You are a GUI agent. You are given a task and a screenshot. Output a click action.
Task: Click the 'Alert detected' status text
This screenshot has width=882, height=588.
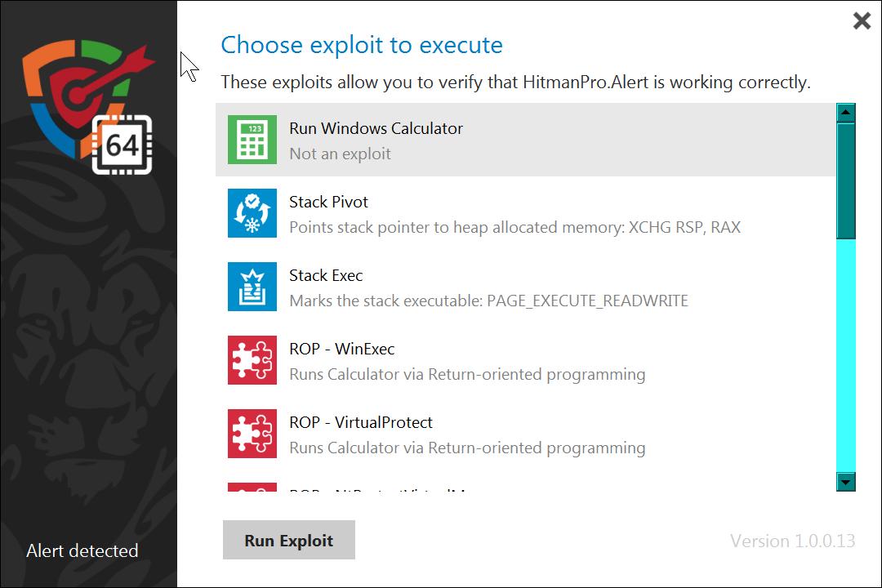82,551
